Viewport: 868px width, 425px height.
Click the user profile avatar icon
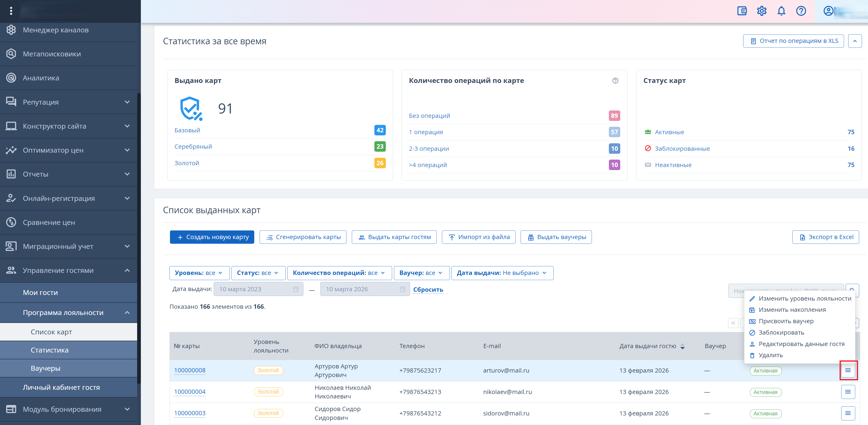(828, 11)
